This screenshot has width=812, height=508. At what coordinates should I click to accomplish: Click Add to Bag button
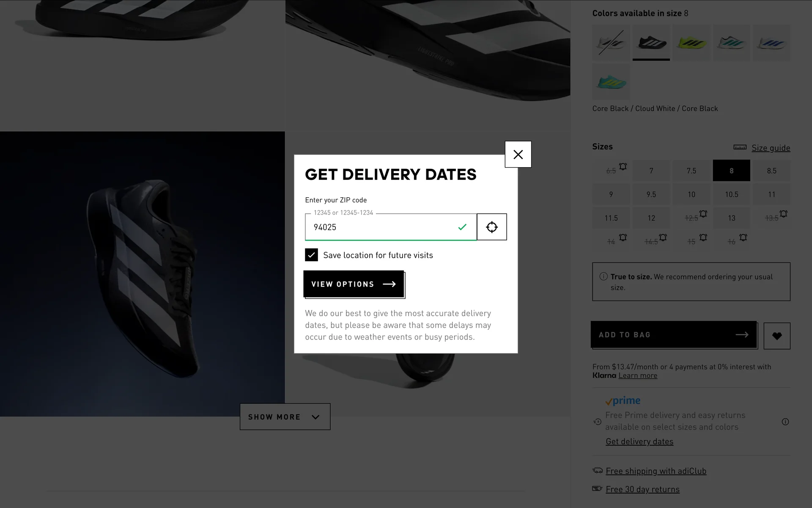[x=673, y=334]
